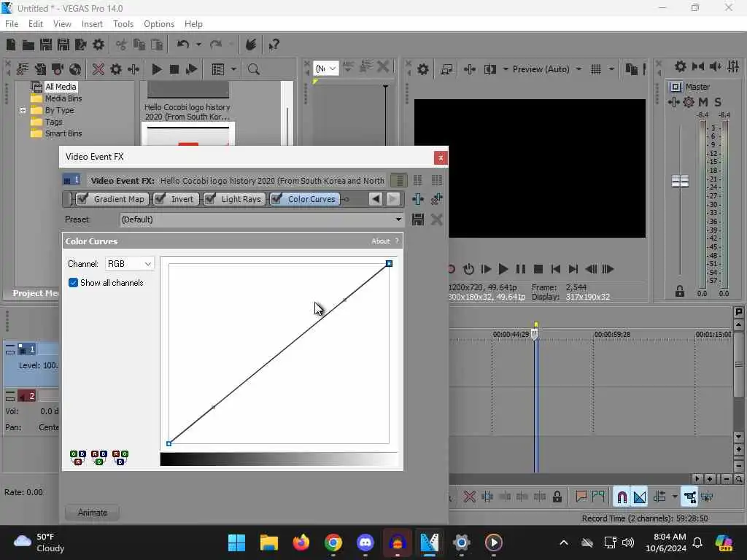This screenshot has height=560, width=747.
Task: Open the Tools menu
Action: click(123, 24)
